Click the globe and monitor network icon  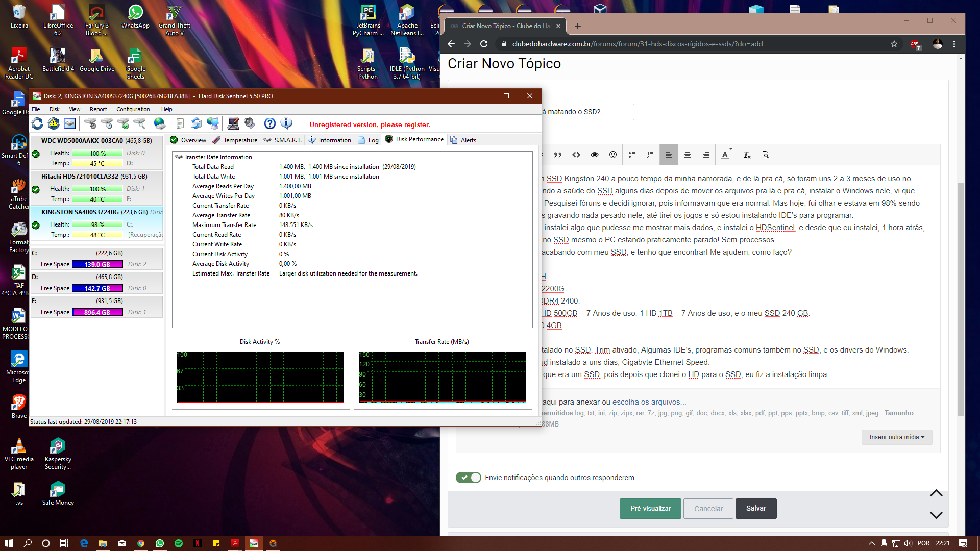click(x=213, y=123)
